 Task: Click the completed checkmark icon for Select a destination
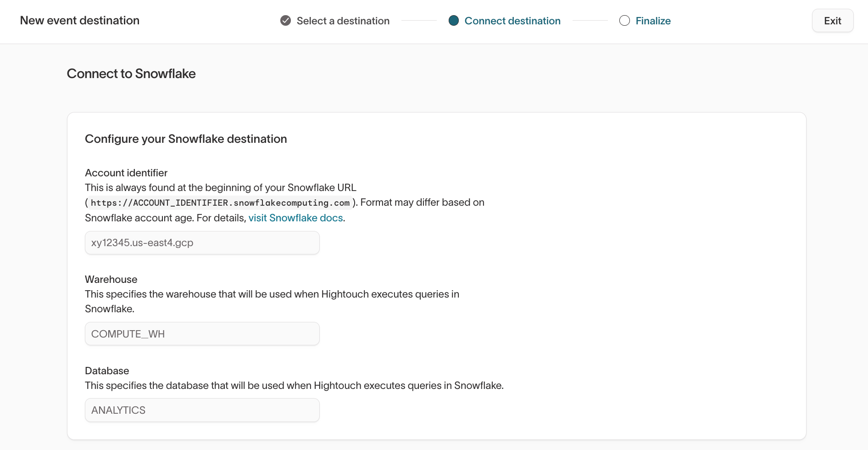(285, 21)
